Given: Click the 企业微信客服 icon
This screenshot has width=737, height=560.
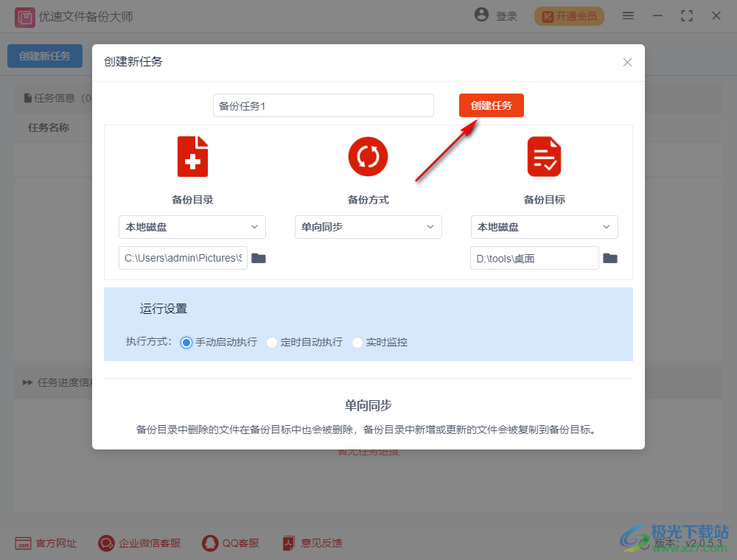Looking at the screenshot, I should pos(106,543).
